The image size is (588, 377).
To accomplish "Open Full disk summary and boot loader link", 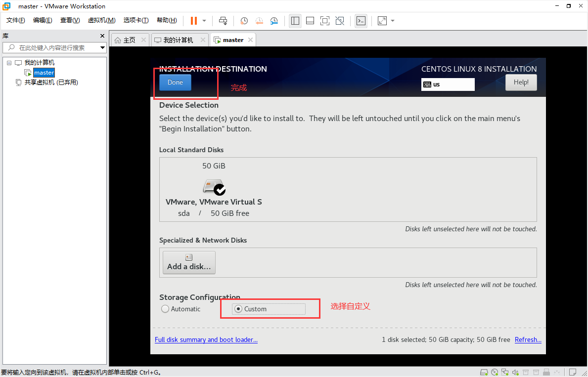I will pyautogui.click(x=206, y=339).
